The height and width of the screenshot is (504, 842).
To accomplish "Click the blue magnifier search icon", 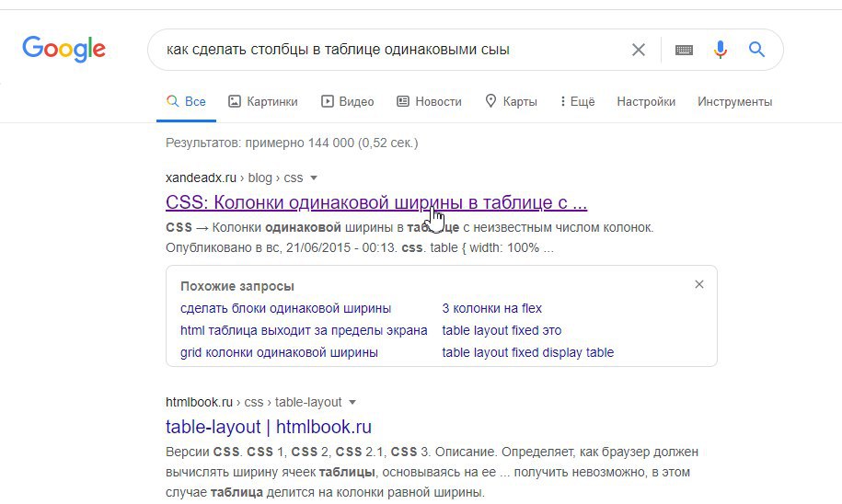I will (x=756, y=50).
